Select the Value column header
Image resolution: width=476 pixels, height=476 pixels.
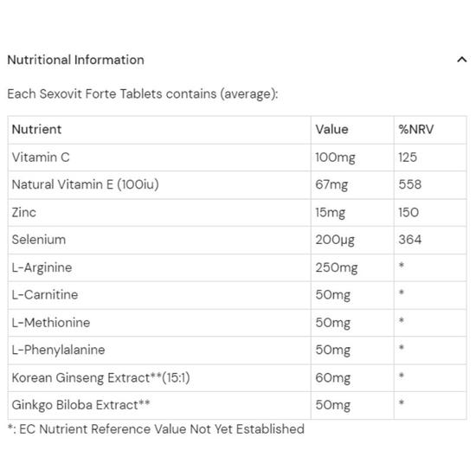coord(331,129)
